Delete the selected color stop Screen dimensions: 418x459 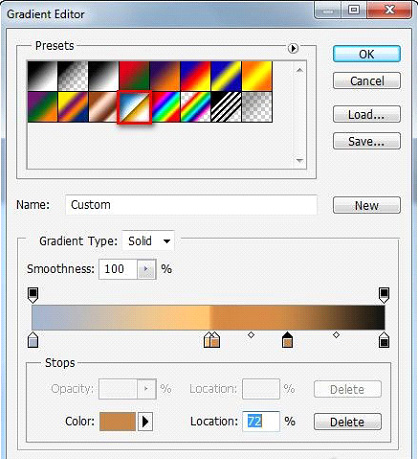(348, 422)
